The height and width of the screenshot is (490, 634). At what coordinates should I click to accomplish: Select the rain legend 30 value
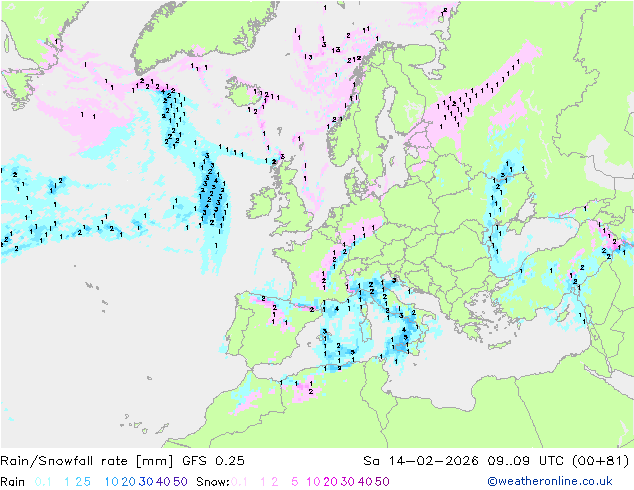pos(146,482)
